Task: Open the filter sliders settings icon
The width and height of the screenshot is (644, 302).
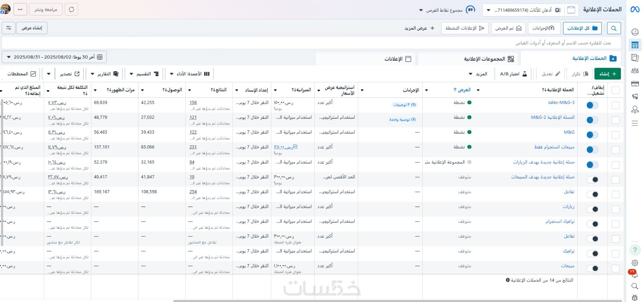Action: (x=8, y=28)
